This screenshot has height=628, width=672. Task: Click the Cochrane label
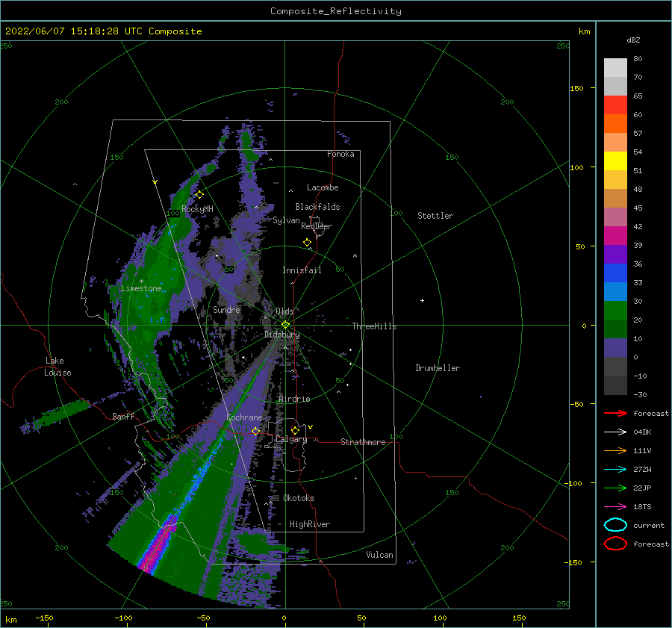click(x=244, y=417)
